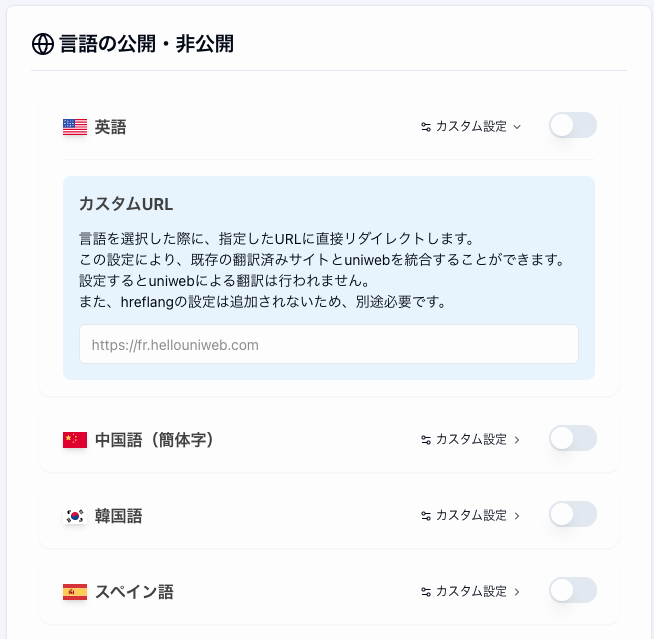Click the South Korea flag icon
Viewport: 654px width, 639px height.
click(75, 516)
